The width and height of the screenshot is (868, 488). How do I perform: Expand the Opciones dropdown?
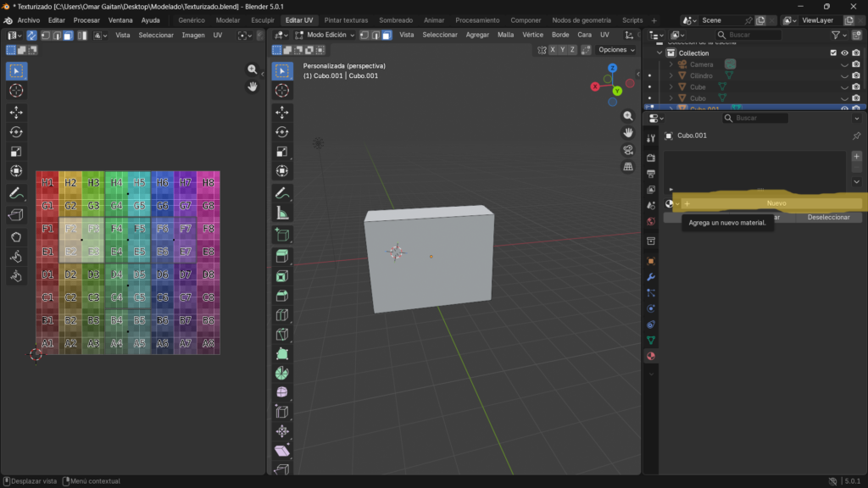click(616, 50)
